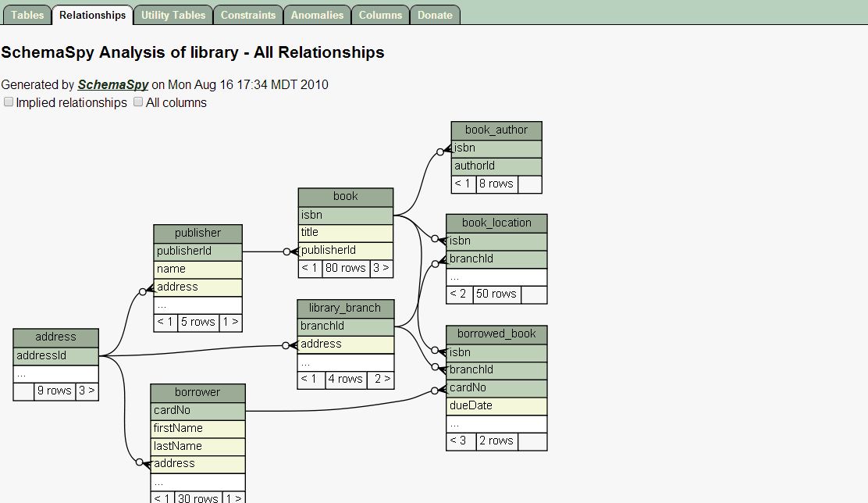Viewport: 868px width, 503px height.
Task: Open the borrowed_book table header
Action: [x=496, y=334]
